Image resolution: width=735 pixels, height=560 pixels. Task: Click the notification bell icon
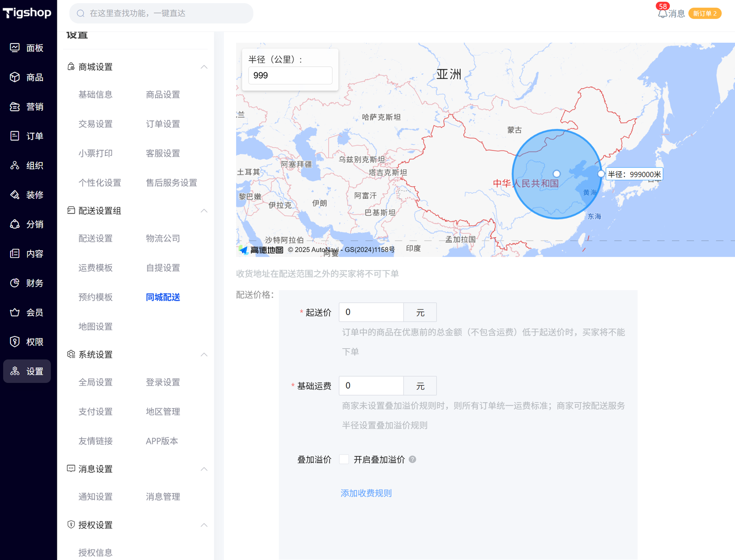[x=662, y=14]
